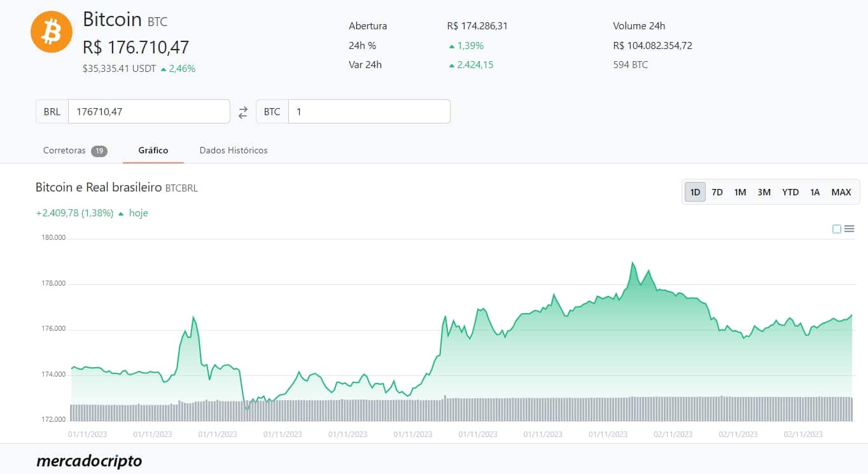868x474 pixels.
Task: Switch to the Dados Históricos tab
Action: coord(234,151)
